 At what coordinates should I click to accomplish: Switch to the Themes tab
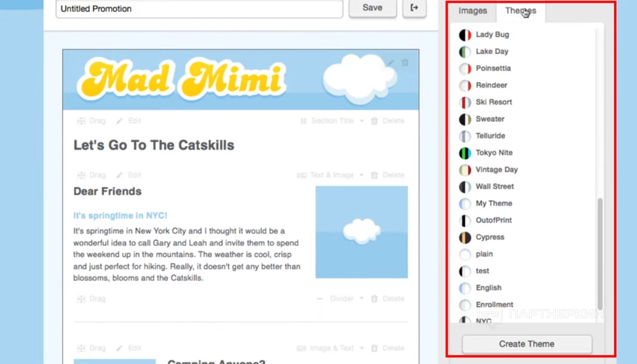tap(521, 11)
